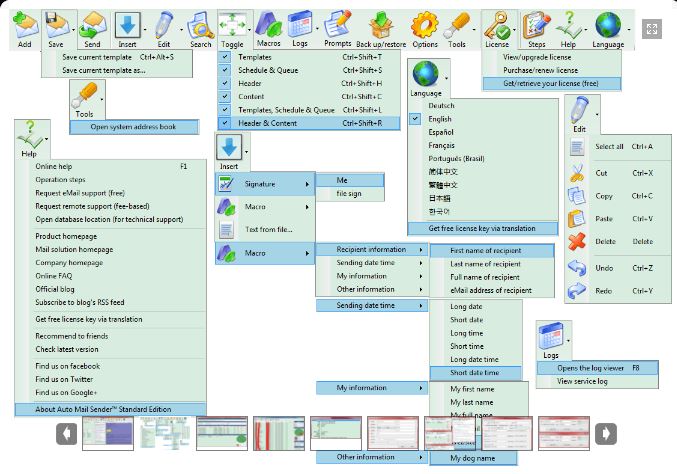Click the Macros icon in toolbar
Image resolution: width=677 pixels, height=474 pixels.
click(267, 24)
